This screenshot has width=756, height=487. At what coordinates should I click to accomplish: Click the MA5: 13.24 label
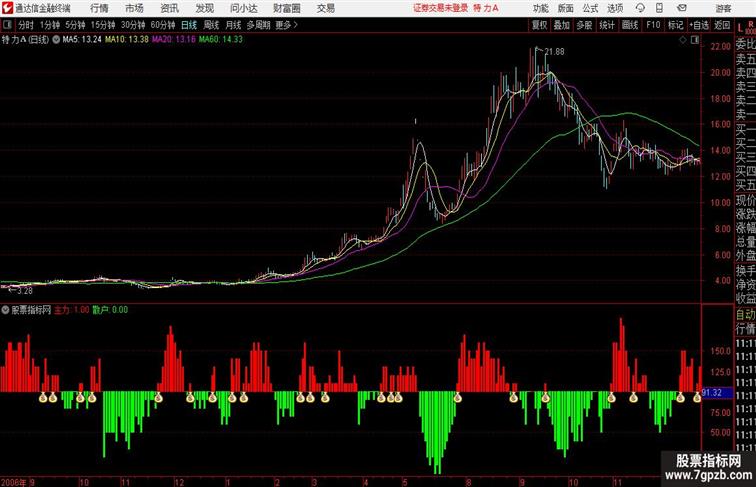(x=82, y=40)
